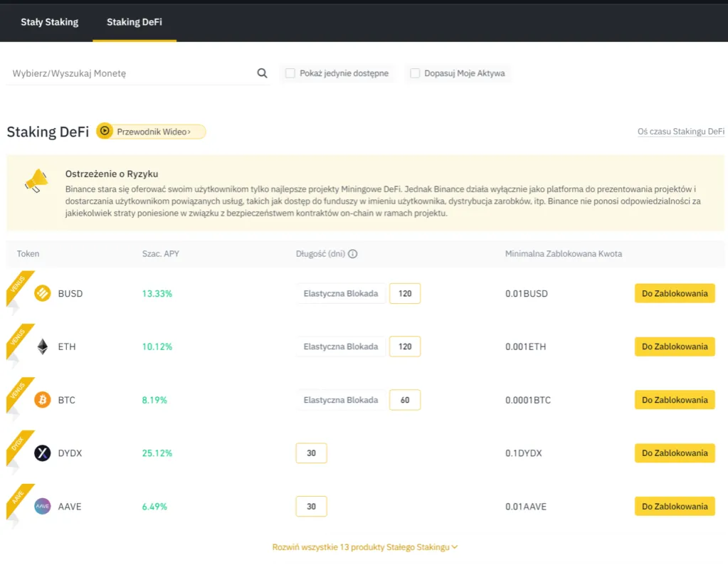Click the Ostrzeżenie o Ryzyku heading
Viewport: 728px width, 565px height.
(112, 174)
